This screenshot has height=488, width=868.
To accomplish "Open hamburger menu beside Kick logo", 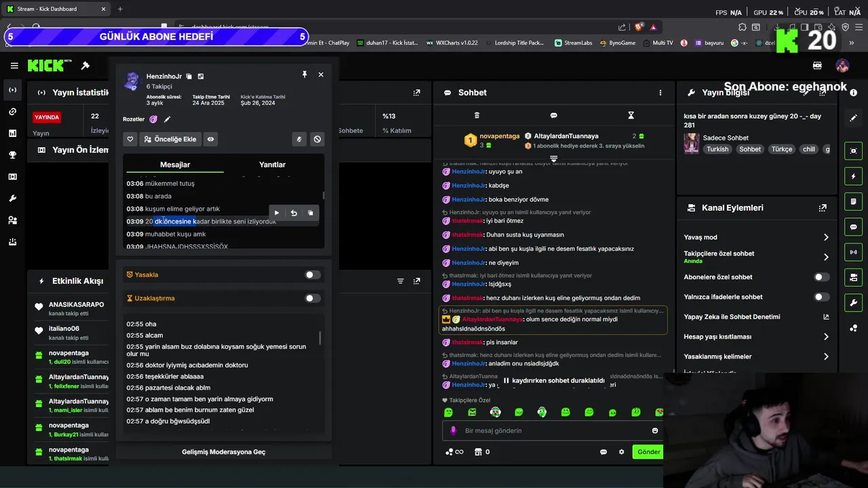I will coord(14,66).
